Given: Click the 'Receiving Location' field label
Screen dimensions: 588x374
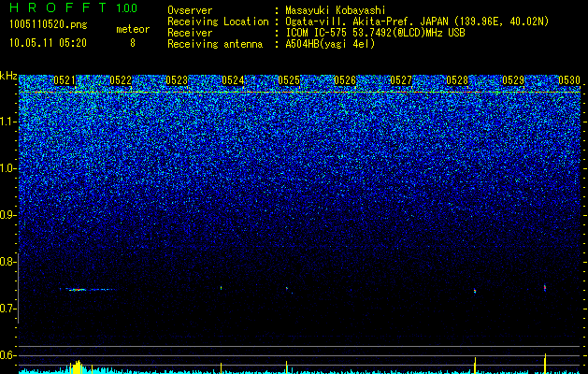Looking at the screenshot, I should point(218,22).
